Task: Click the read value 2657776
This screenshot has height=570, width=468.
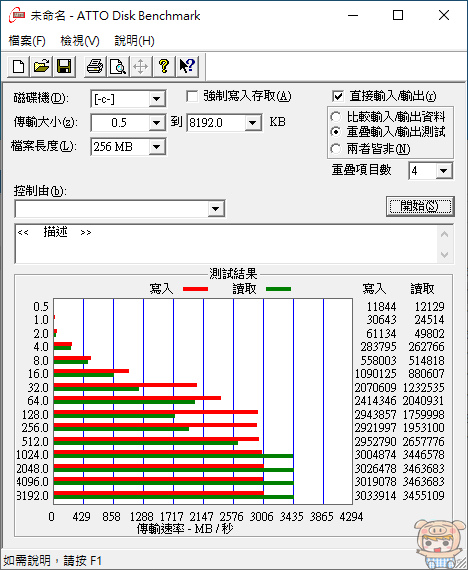Action: 423,442
